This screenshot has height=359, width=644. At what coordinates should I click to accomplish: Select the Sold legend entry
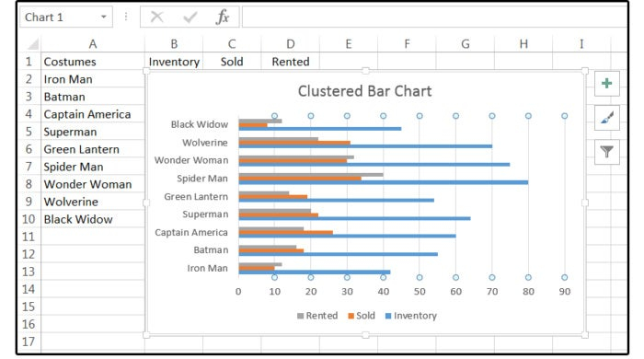coord(362,316)
